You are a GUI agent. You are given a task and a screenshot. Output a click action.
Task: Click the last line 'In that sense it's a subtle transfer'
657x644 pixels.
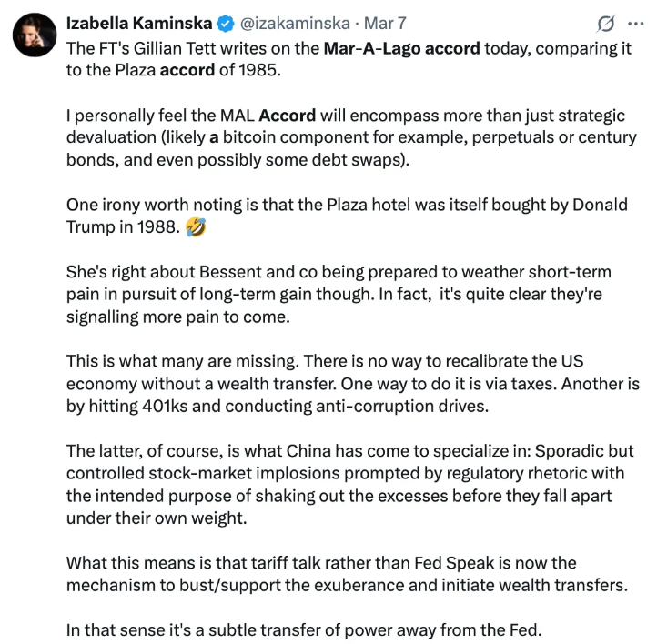click(x=304, y=629)
